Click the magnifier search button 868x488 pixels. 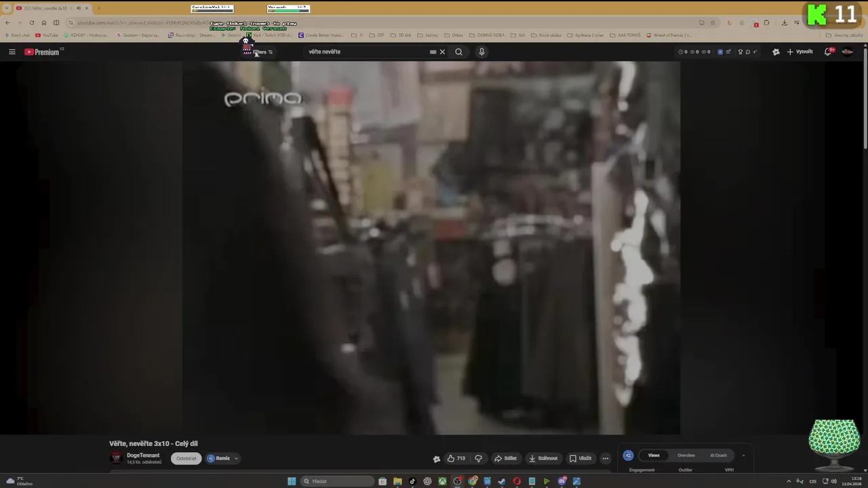click(x=458, y=52)
